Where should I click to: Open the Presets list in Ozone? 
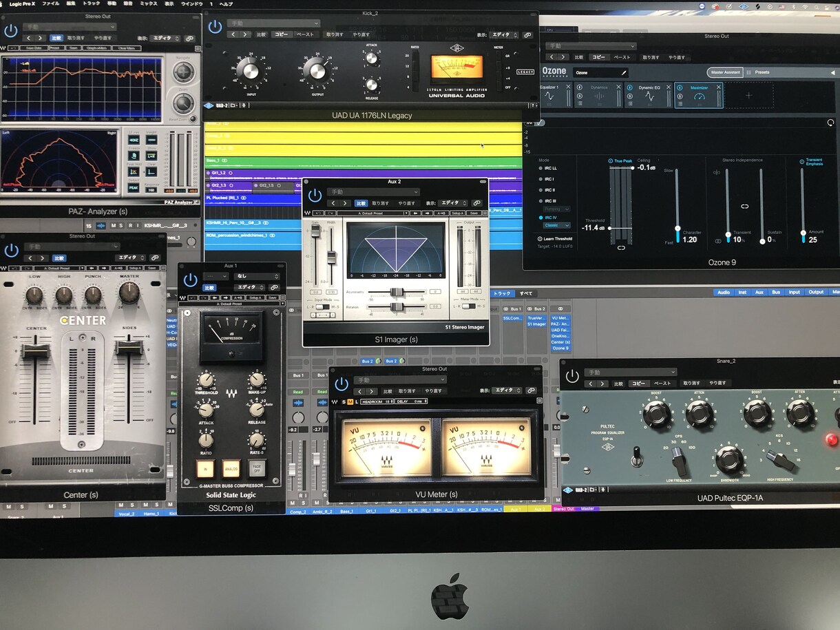click(762, 72)
